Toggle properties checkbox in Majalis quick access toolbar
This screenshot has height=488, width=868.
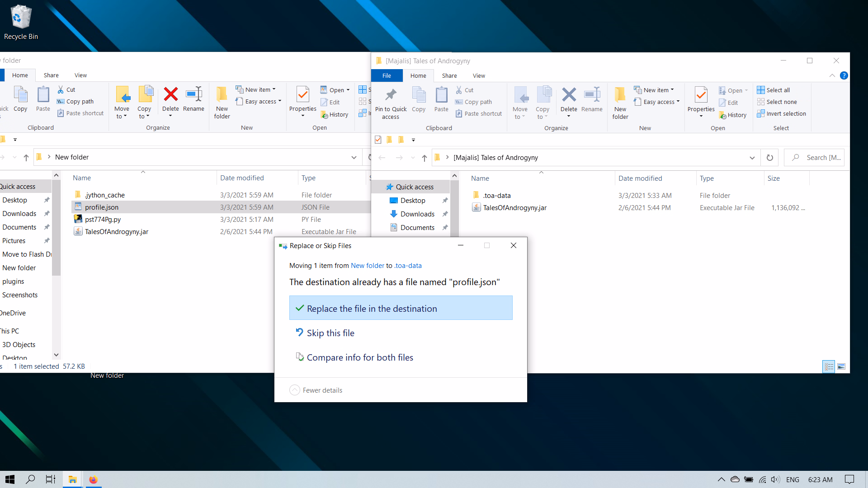(x=378, y=140)
